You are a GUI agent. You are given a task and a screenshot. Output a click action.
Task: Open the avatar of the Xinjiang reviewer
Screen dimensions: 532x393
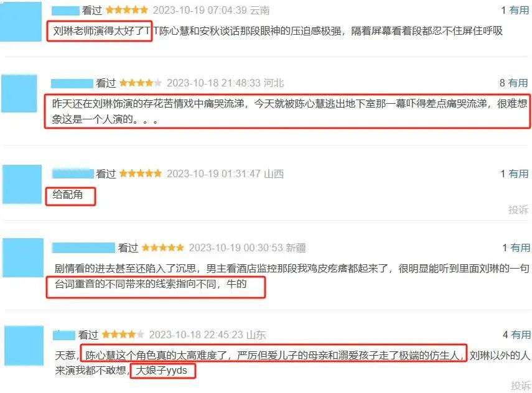(23, 257)
